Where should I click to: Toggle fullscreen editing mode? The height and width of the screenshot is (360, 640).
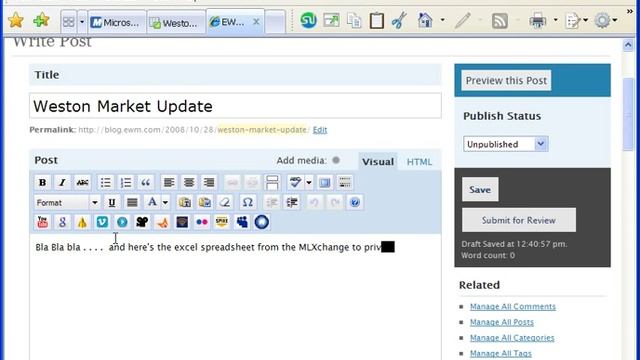coord(324,182)
